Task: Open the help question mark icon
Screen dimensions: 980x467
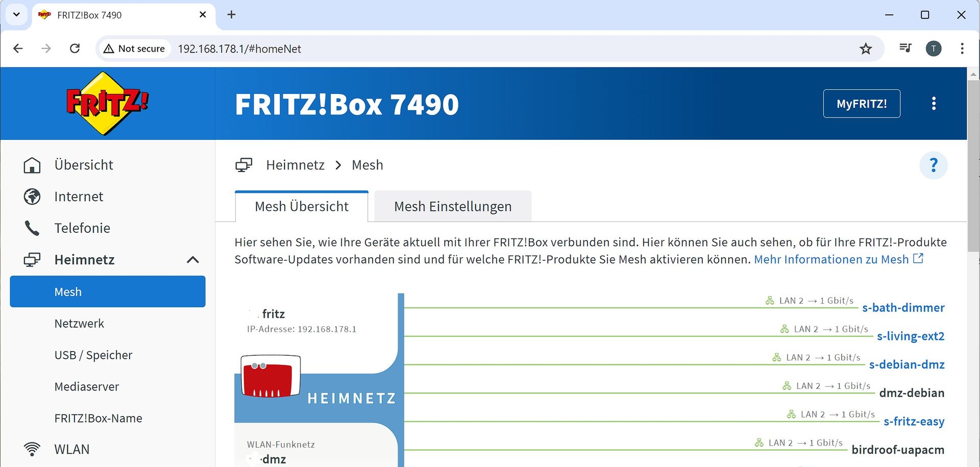Action: [934, 165]
